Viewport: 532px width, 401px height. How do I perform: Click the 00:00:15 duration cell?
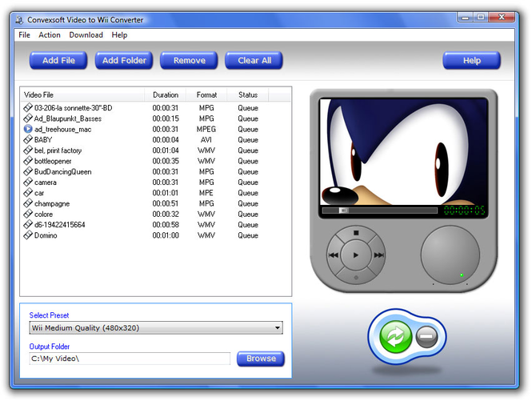166,118
